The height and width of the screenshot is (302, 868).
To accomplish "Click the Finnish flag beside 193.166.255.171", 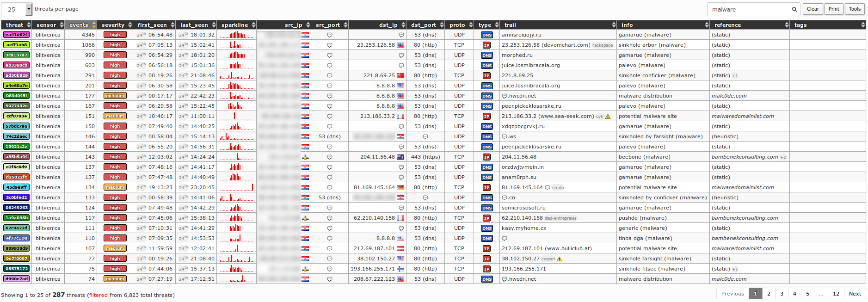I will coord(400,269).
